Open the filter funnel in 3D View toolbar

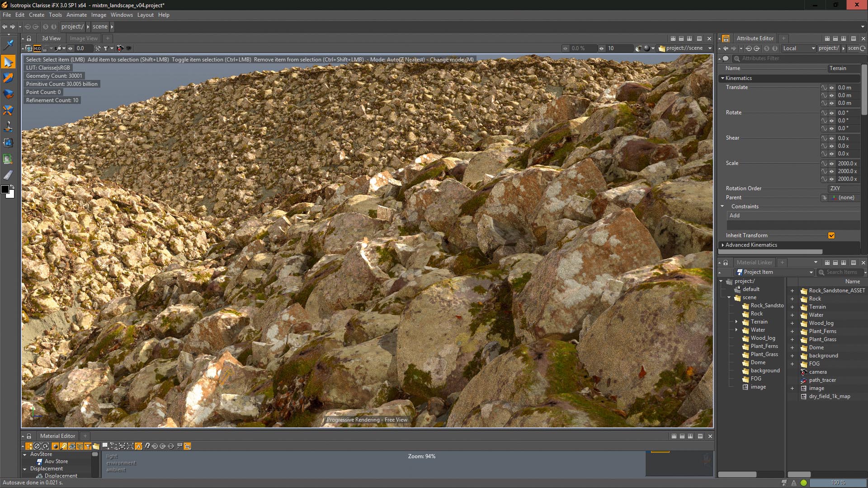coord(106,48)
